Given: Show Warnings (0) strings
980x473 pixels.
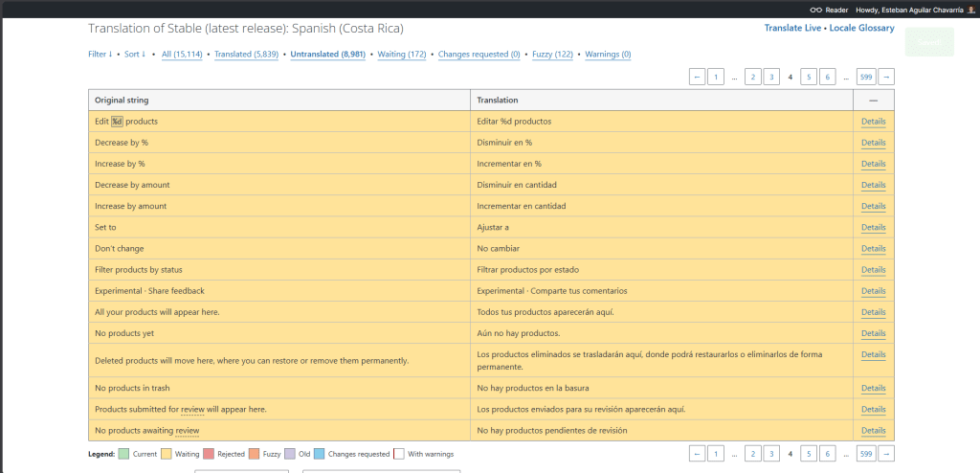Looking at the screenshot, I should coord(608,55).
